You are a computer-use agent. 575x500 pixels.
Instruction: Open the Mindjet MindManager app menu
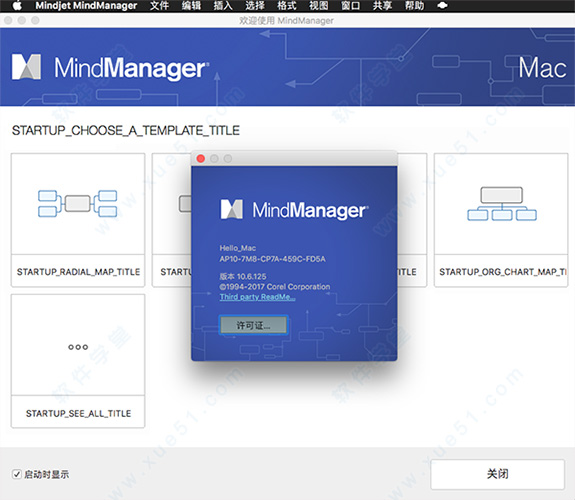[x=86, y=6]
